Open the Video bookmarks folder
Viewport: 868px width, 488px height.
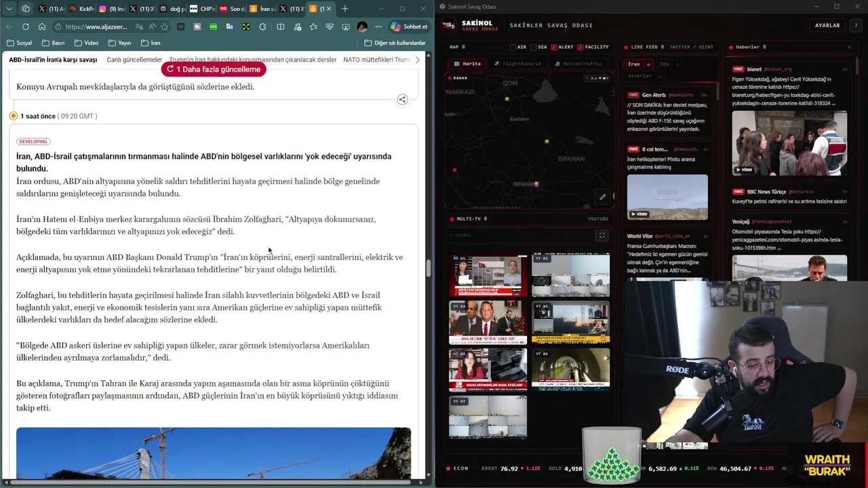tap(86, 43)
